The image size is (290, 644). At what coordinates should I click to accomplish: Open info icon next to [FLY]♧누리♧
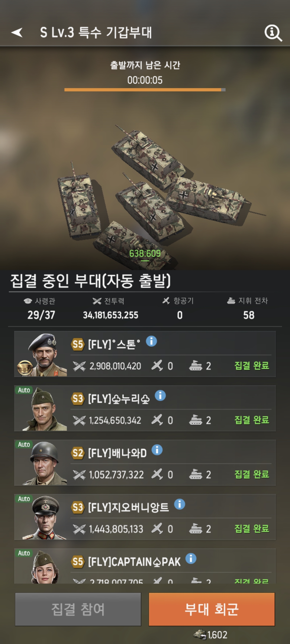(x=160, y=396)
